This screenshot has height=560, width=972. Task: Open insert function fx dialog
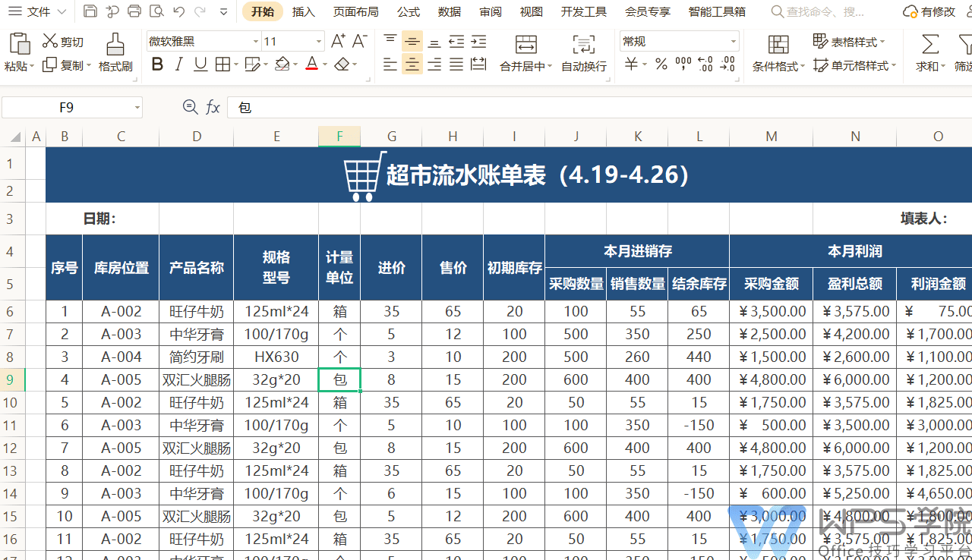[213, 108]
